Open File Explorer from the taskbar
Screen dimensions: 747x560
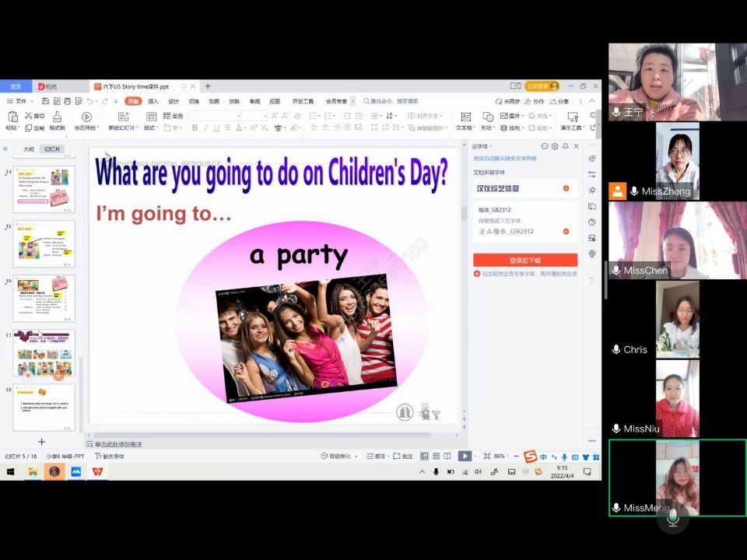pyautogui.click(x=33, y=471)
